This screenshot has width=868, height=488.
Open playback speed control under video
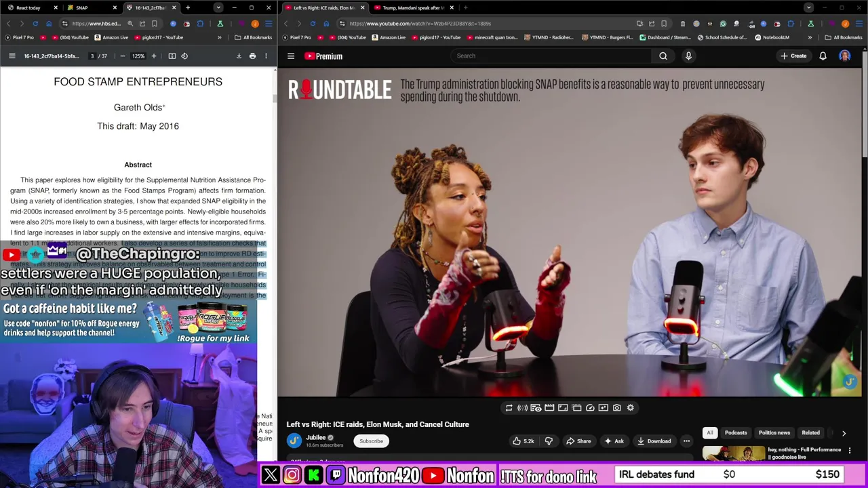tap(590, 407)
